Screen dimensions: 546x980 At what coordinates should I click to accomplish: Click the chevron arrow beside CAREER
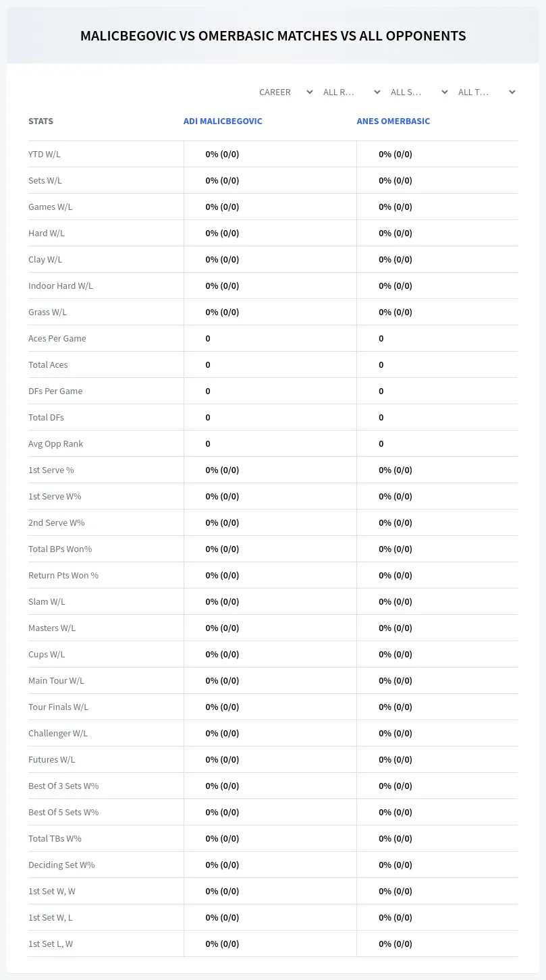coord(310,92)
